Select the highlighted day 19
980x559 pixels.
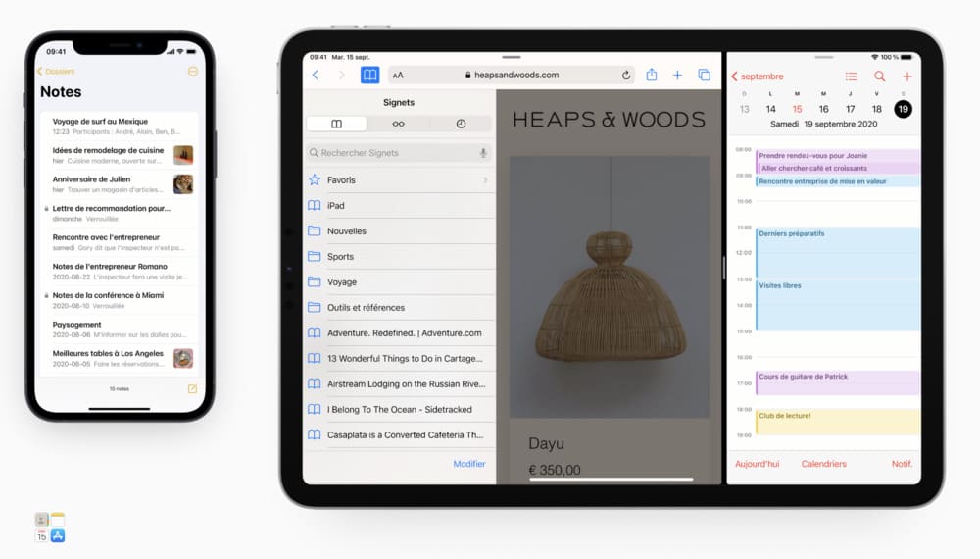pyautogui.click(x=904, y=109)
